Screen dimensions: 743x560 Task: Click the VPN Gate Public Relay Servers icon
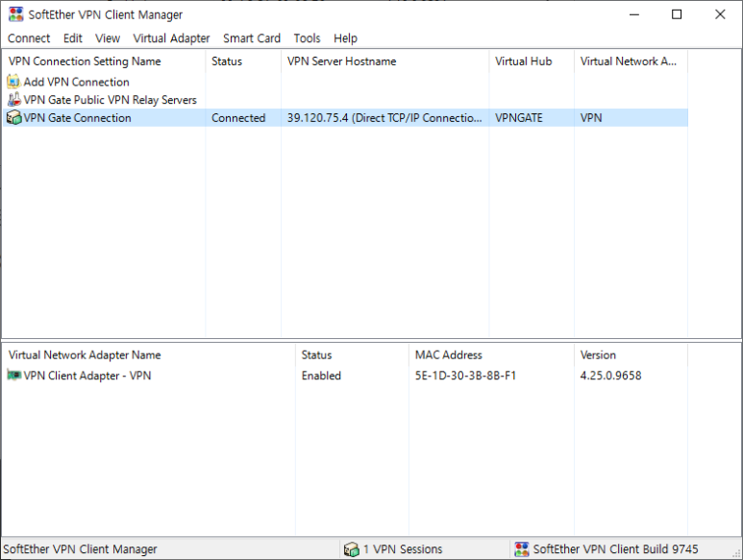click(x=13, y=99)
